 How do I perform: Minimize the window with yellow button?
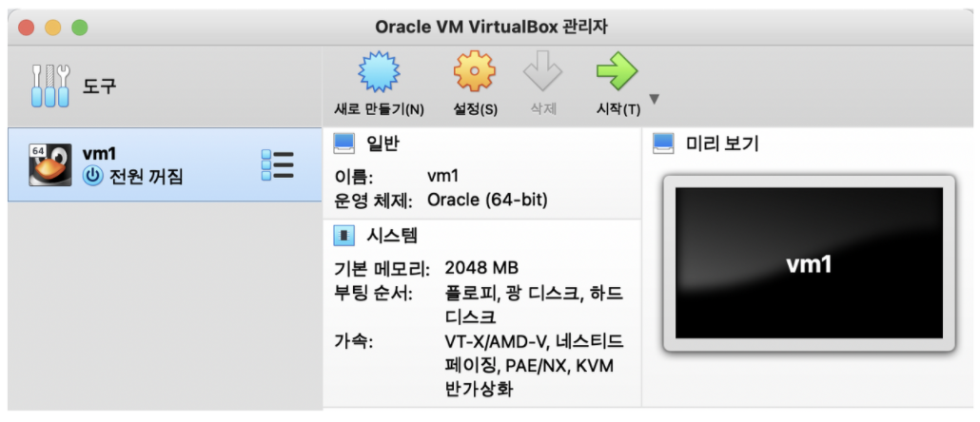click(x=52, y=28)
